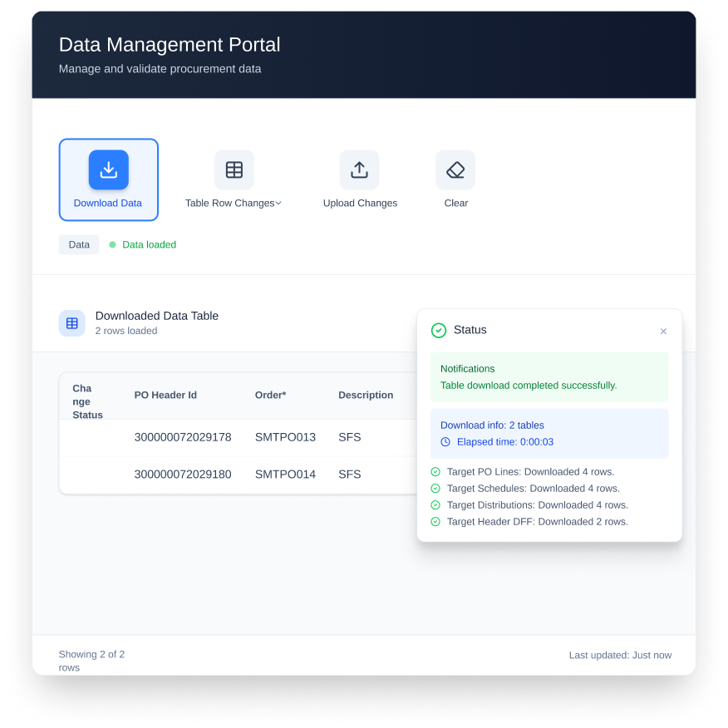Expand the Table Row Changes dropdown chevron
The width and height of the screenshot is (728, 728).
pyautogui.click(x=278, y=204)
